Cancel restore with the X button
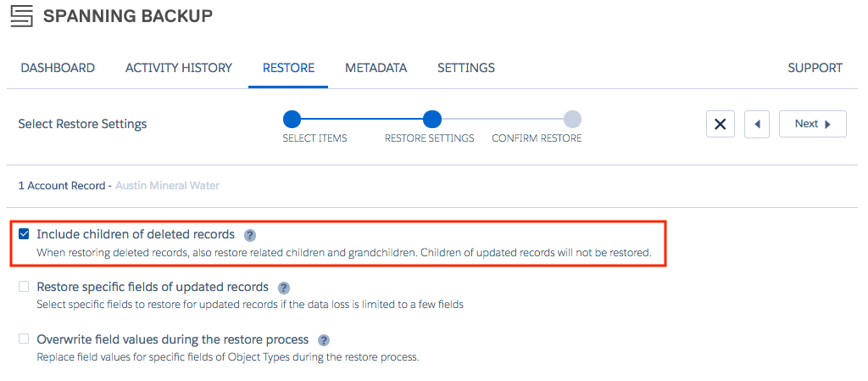This screenshot has height=381, width=868. pos(721,124)
